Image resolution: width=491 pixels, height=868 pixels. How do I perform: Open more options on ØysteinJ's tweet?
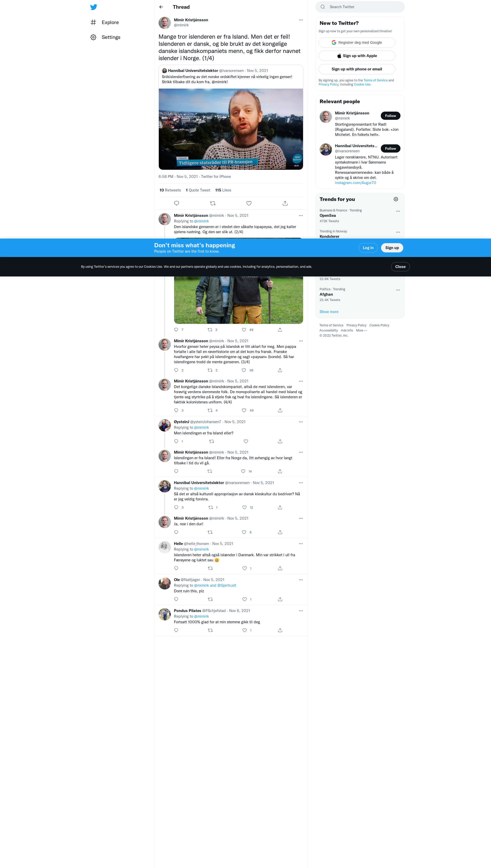coord(301,422)
